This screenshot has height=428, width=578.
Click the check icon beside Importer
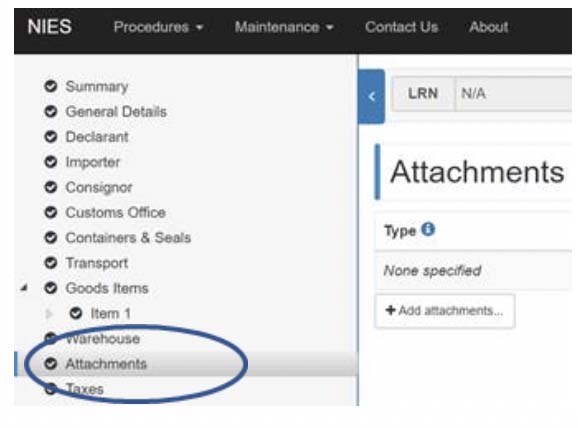(51, 162)
